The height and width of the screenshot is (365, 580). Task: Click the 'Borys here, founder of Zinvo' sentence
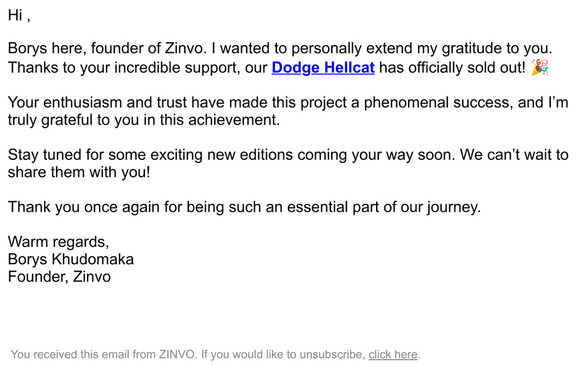(106, 48)
